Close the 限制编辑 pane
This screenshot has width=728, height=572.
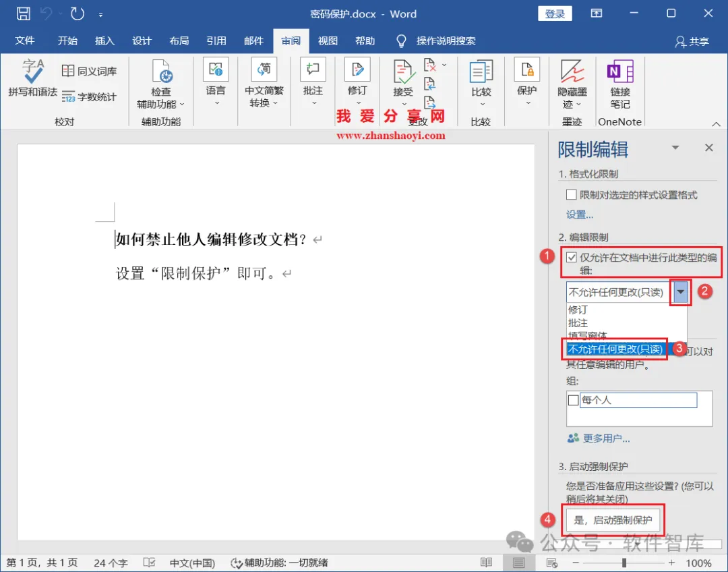pyautogui.click(x=708, y=148)
